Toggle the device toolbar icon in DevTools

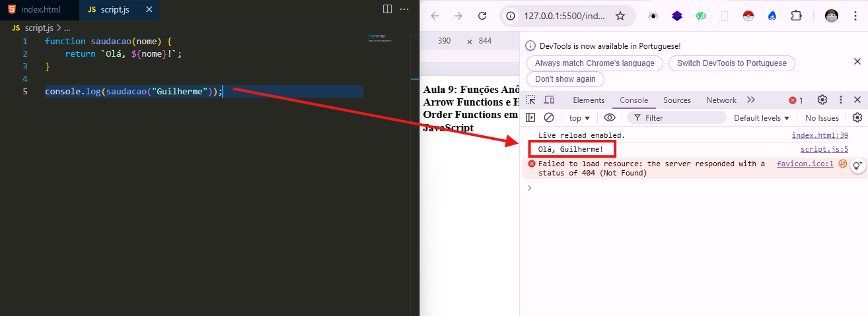click(x=549, y=100)
